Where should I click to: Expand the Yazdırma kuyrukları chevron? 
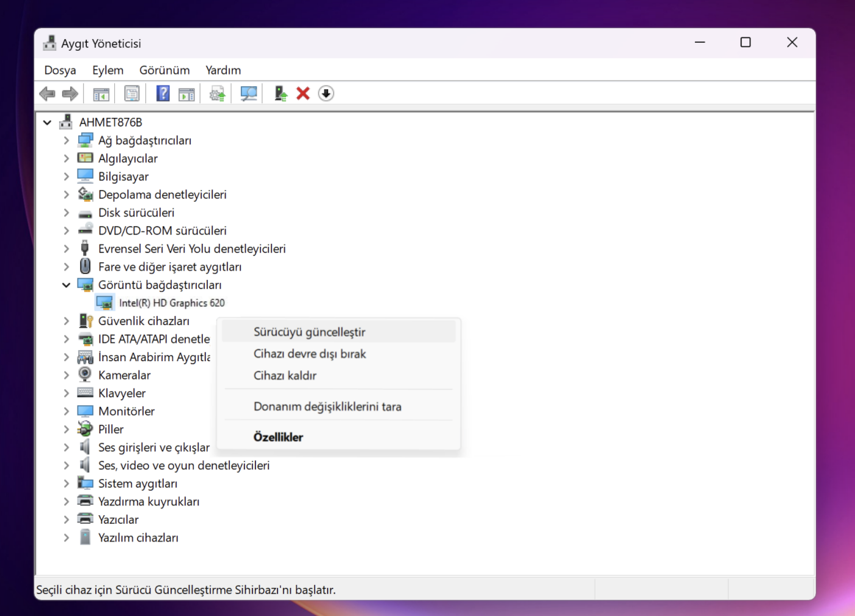66,502
